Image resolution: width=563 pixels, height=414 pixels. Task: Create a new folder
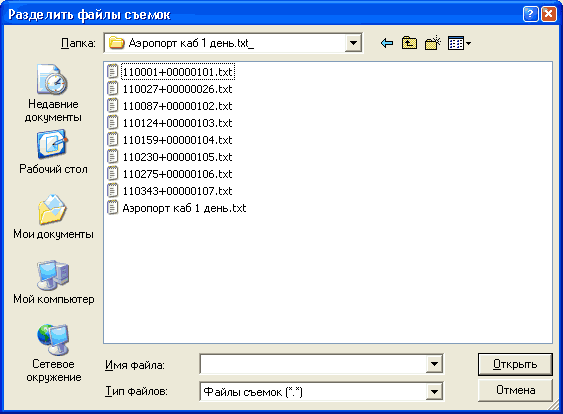(x=433, y=43)
